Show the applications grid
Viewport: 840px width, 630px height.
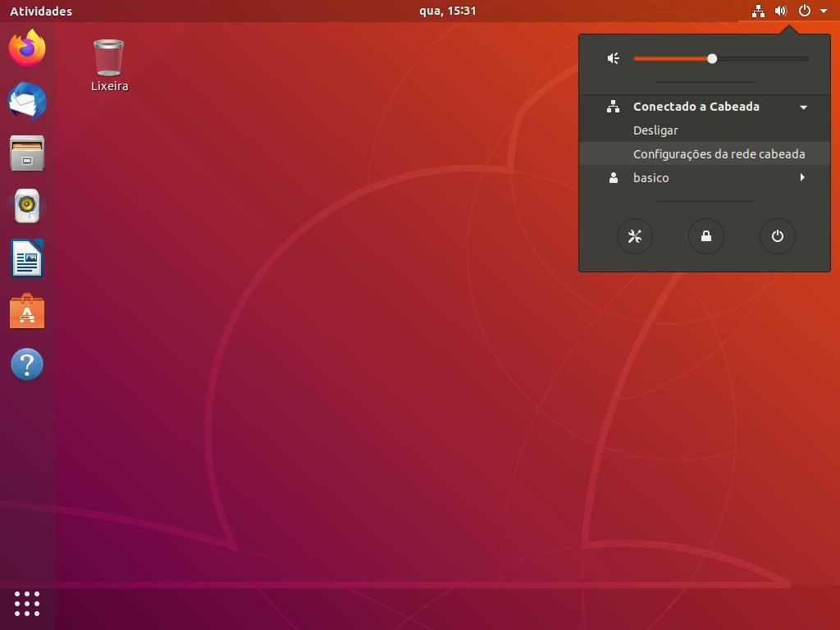27,604
